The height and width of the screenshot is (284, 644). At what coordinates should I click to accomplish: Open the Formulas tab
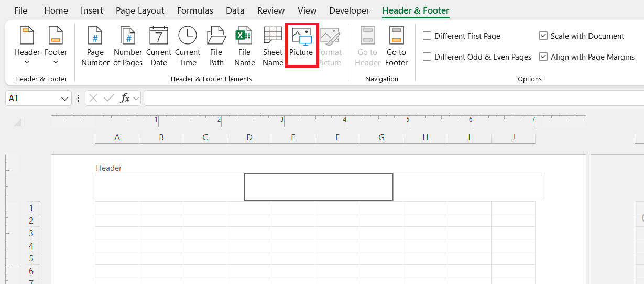pos(195,10)
